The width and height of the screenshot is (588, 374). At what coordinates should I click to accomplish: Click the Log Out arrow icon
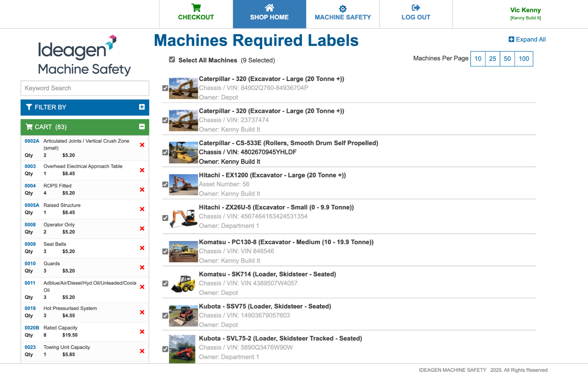(416, 8)
